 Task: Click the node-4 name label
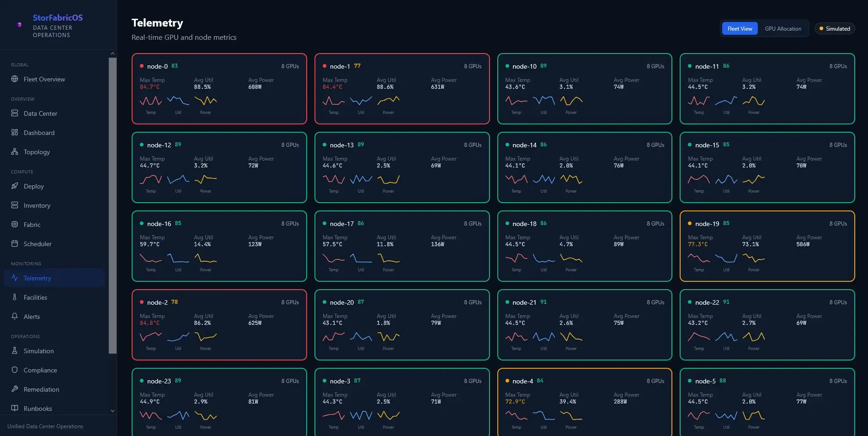click(x=522, y=381)
